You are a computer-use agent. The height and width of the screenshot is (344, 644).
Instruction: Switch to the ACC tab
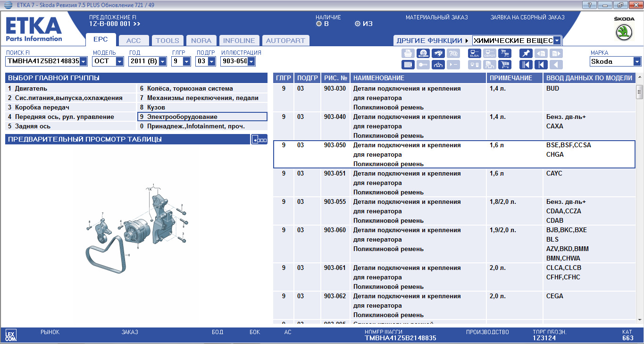pyautogui.click(x=134, y=41)
